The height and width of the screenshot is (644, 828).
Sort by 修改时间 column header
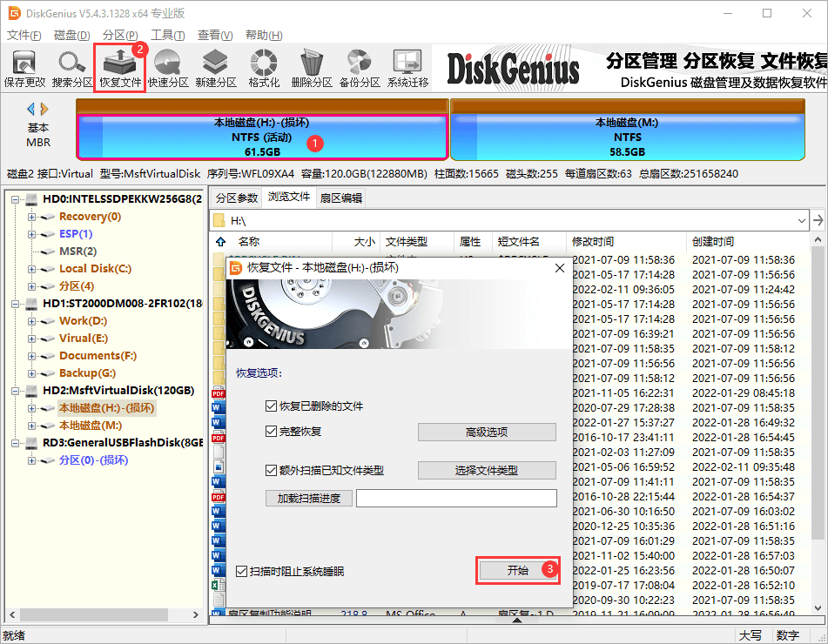click(x=626, y=242)
